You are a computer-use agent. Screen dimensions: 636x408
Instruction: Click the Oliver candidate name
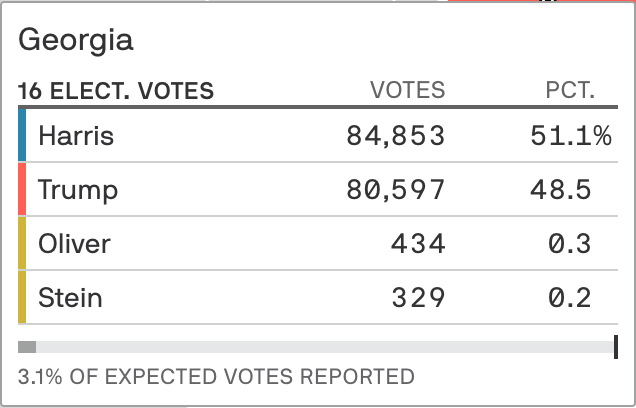coord(74,243)
